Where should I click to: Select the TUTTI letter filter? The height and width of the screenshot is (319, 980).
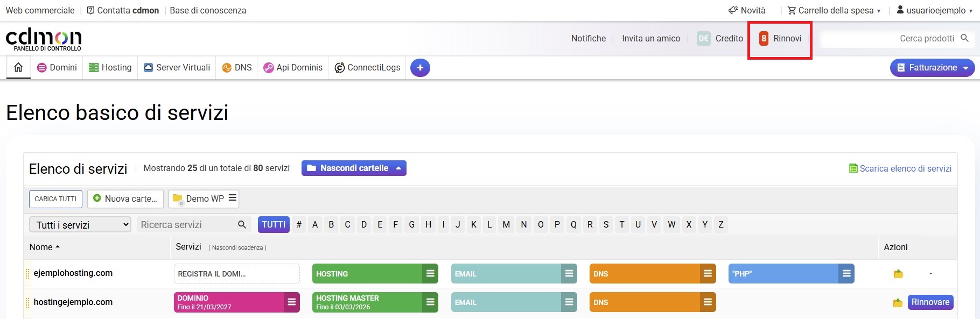point(274,225)
